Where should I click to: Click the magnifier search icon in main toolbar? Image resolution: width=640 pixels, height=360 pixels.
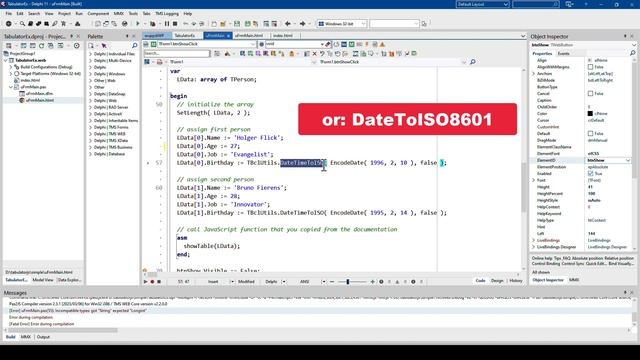pos(22,24)
